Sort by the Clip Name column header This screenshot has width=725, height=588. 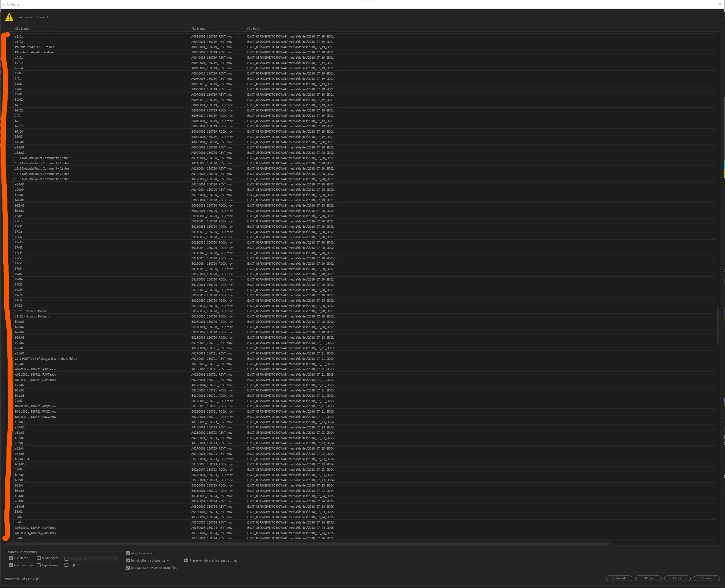(x=22, y=29)
